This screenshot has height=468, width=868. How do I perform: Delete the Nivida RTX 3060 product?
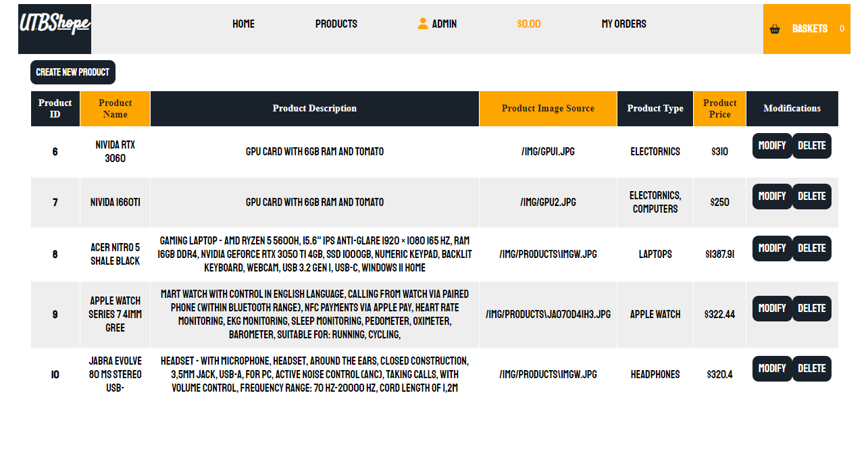point(812,146)
